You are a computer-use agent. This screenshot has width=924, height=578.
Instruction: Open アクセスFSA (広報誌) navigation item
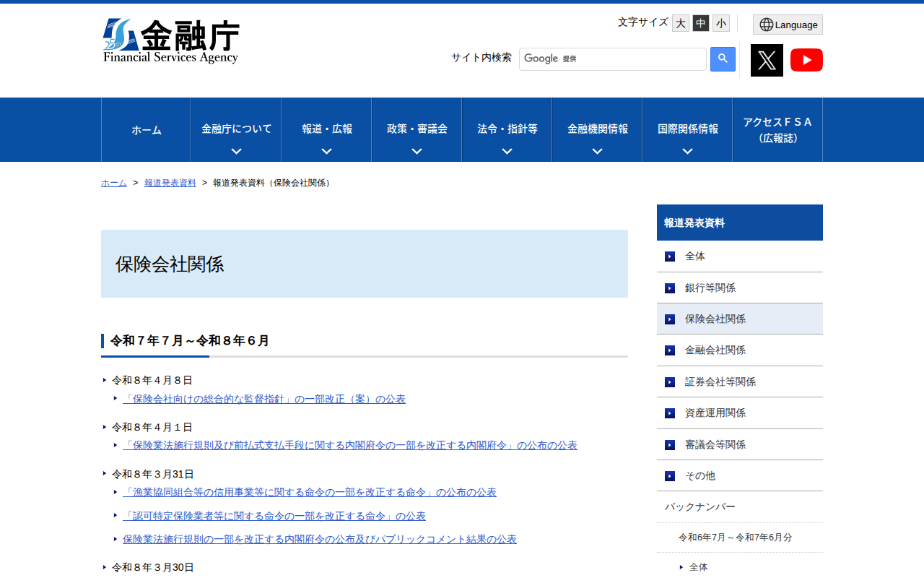pos(777,130)
